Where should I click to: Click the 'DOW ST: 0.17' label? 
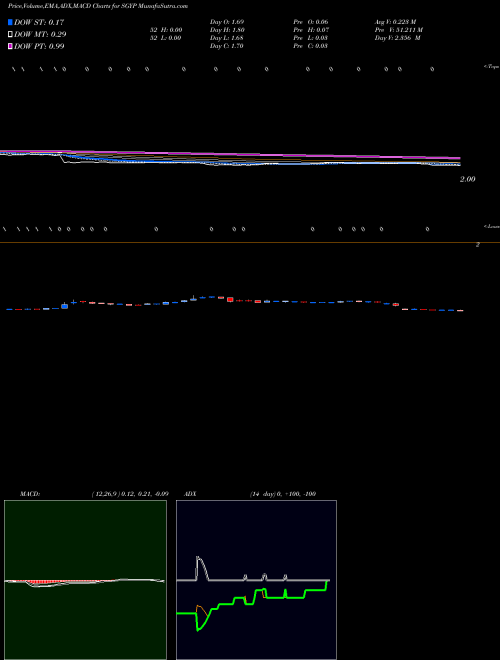tap(39, 22)
